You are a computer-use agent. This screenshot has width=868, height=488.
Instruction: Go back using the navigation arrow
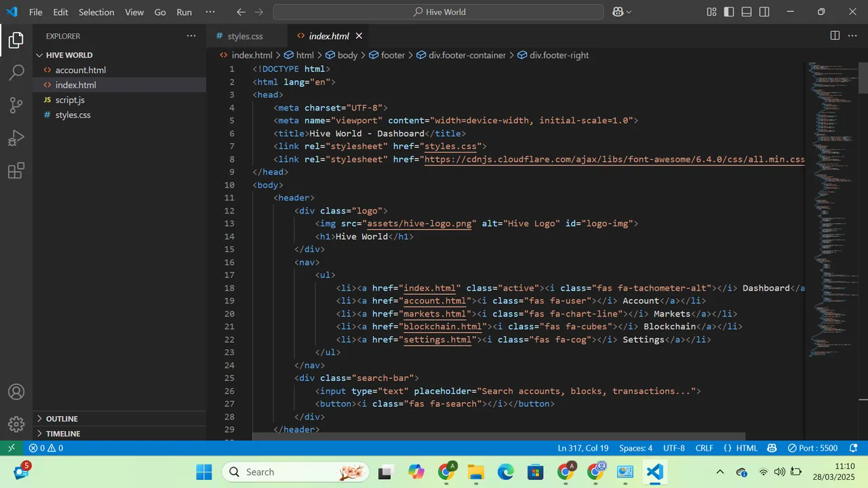(x=241, y=12)
